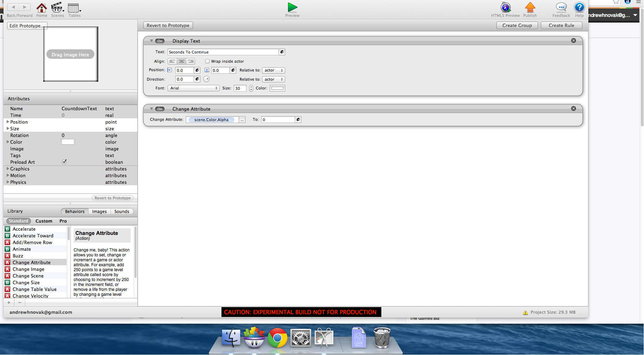Open System Preferences from the dock

pos(300,338)
